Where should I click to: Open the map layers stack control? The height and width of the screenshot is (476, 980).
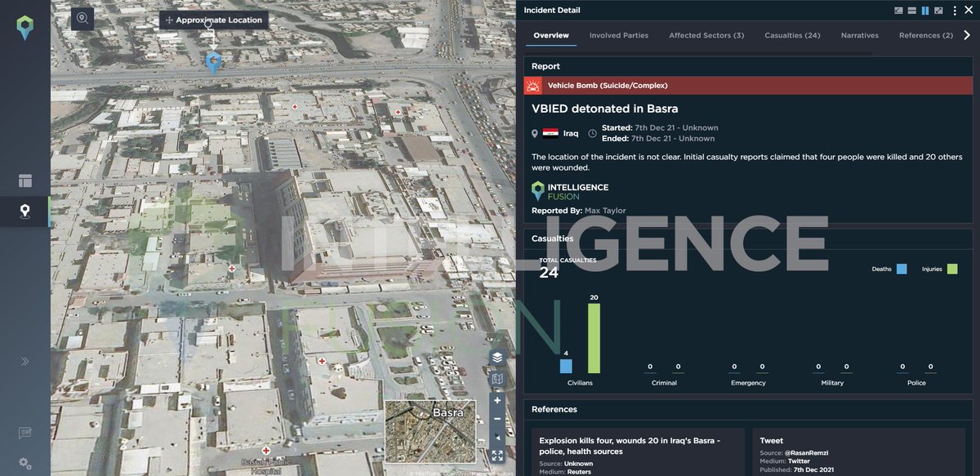(497, 358)
